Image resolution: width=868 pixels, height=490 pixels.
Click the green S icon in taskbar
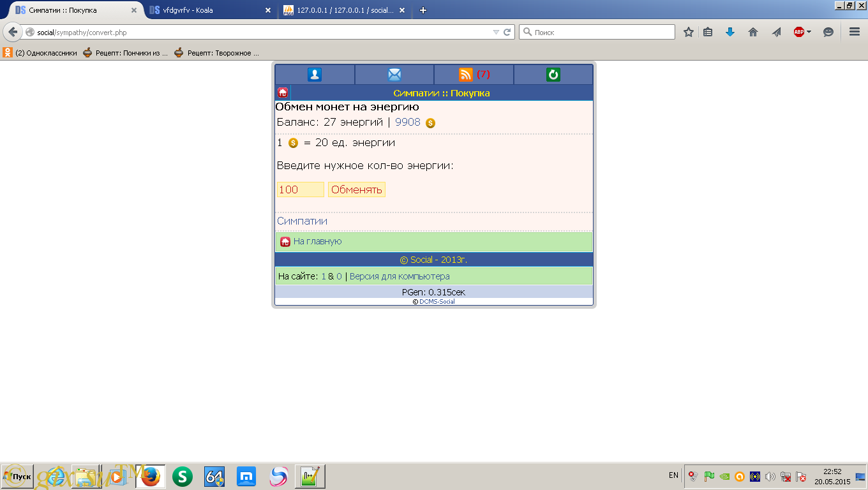(x=183, y=477)
